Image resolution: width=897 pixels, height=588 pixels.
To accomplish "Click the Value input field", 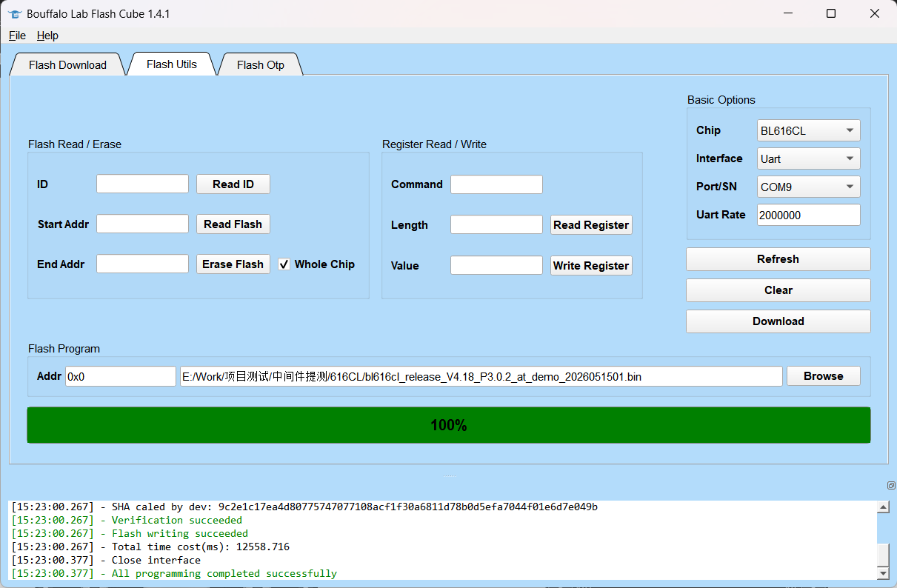I will (496, 266).
